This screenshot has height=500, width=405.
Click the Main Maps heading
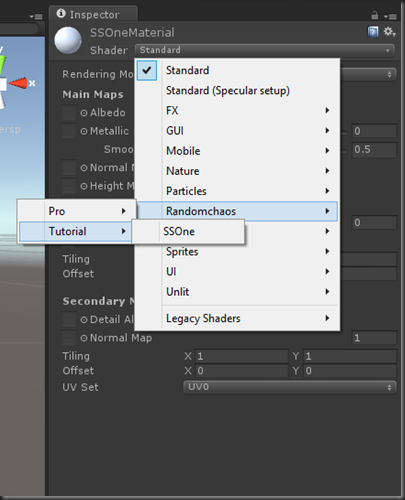(x=93, y=94)
